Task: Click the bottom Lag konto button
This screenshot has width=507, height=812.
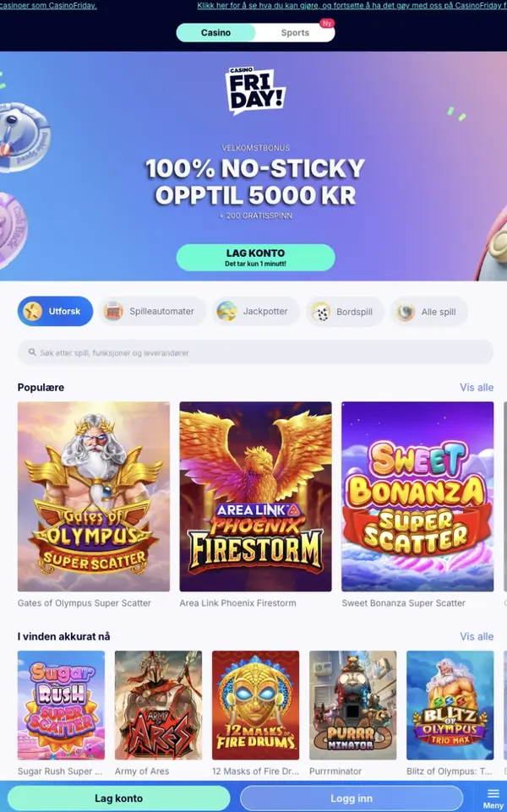Action: 118,798
